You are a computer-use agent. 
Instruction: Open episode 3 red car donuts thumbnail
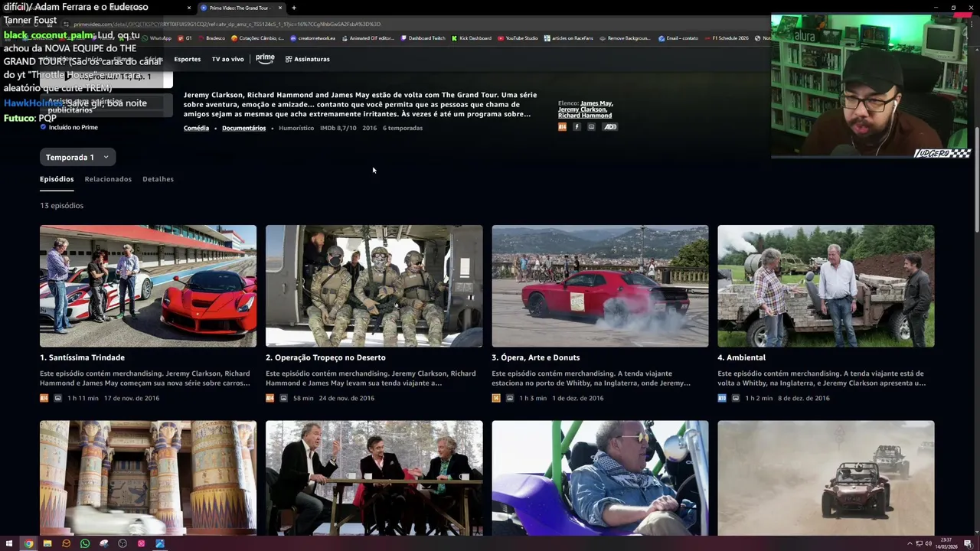pos(599,286)
